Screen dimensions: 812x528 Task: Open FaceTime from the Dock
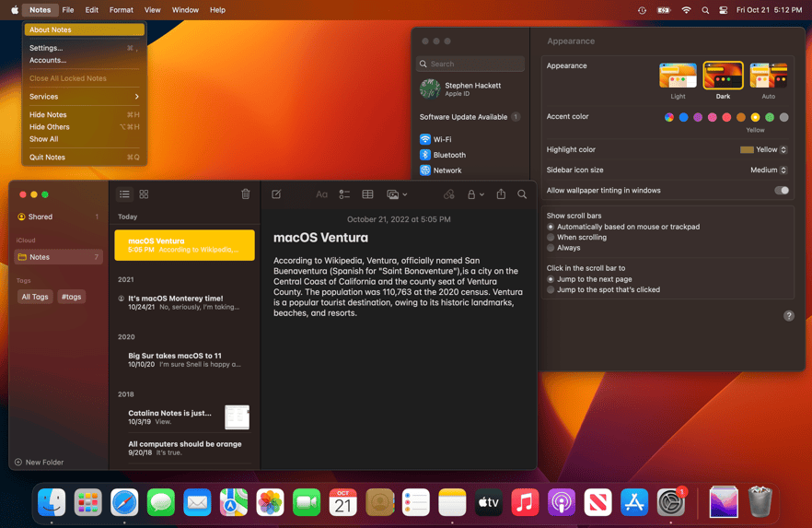click(x=307, y=502)
